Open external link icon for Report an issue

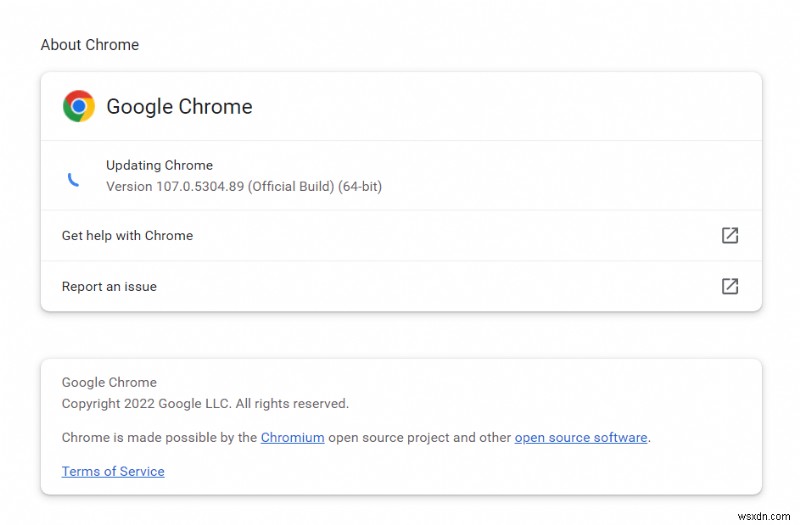pos(730,286)
